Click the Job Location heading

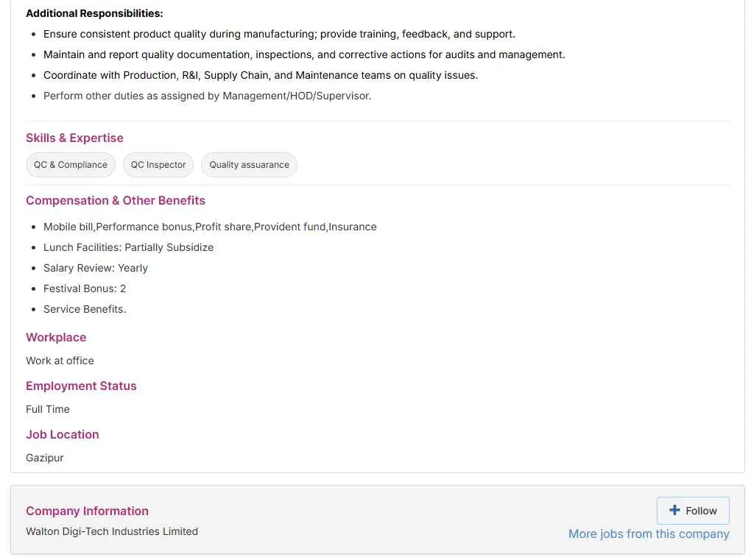click(63, 434)
